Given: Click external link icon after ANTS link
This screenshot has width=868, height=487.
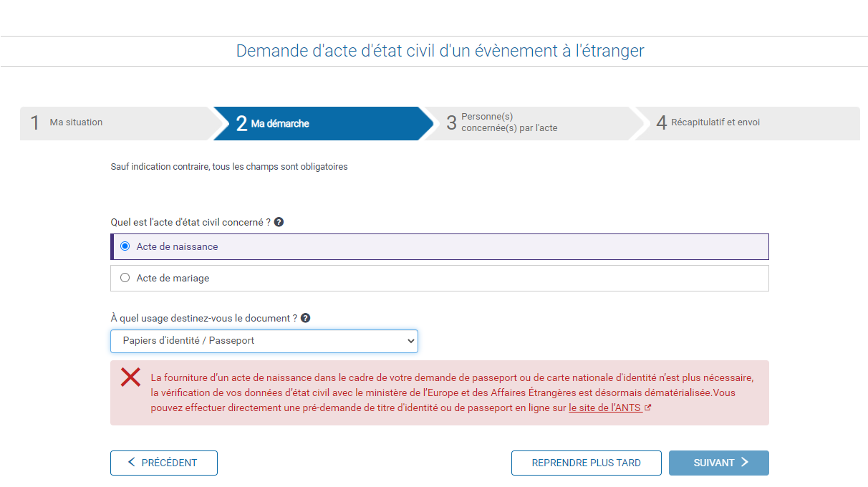Looking at the screenshot, I should coord(647,408).
